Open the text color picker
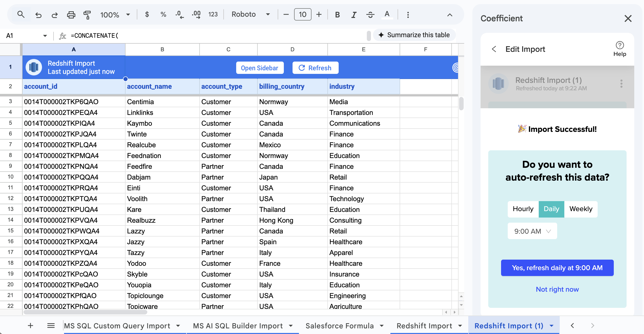 387,14
